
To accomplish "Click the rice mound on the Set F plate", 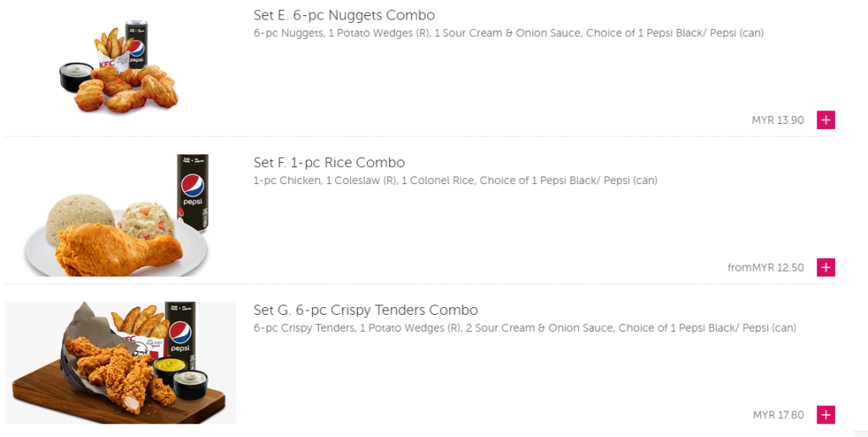I will tap(75, 219).
